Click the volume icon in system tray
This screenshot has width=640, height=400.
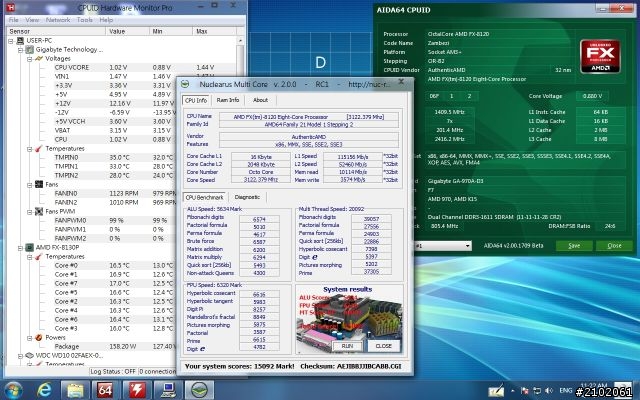pos(549,391)
